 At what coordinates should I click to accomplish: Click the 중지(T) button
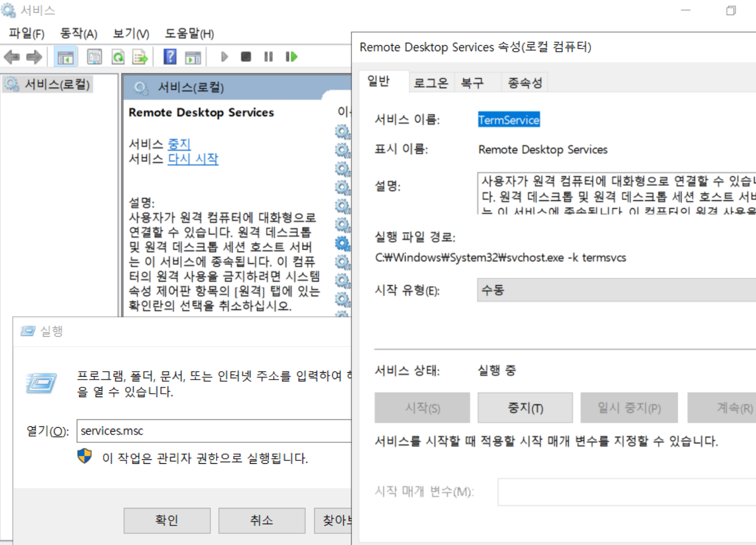tap(525, 408)
